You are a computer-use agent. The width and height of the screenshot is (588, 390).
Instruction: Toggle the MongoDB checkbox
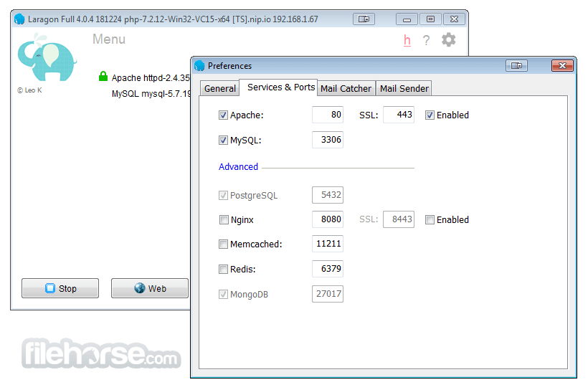tap(223, 295)
